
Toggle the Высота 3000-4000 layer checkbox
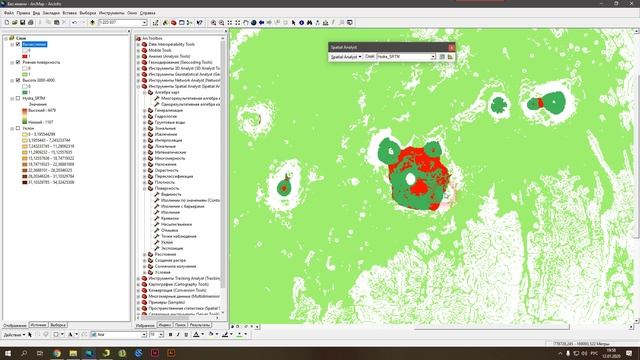pyautogui.click(x=18, y=80)
